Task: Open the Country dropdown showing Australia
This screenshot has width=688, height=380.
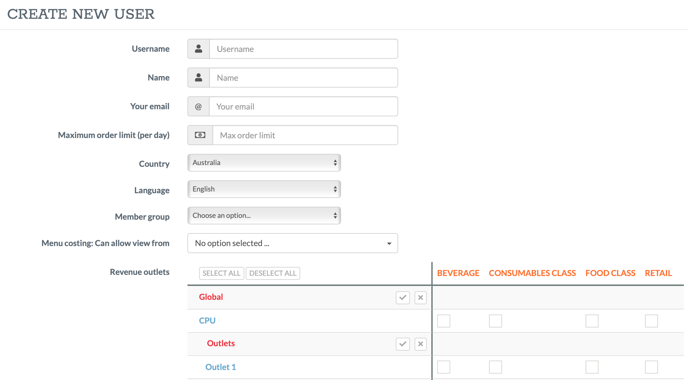Action: coord(264,163)
